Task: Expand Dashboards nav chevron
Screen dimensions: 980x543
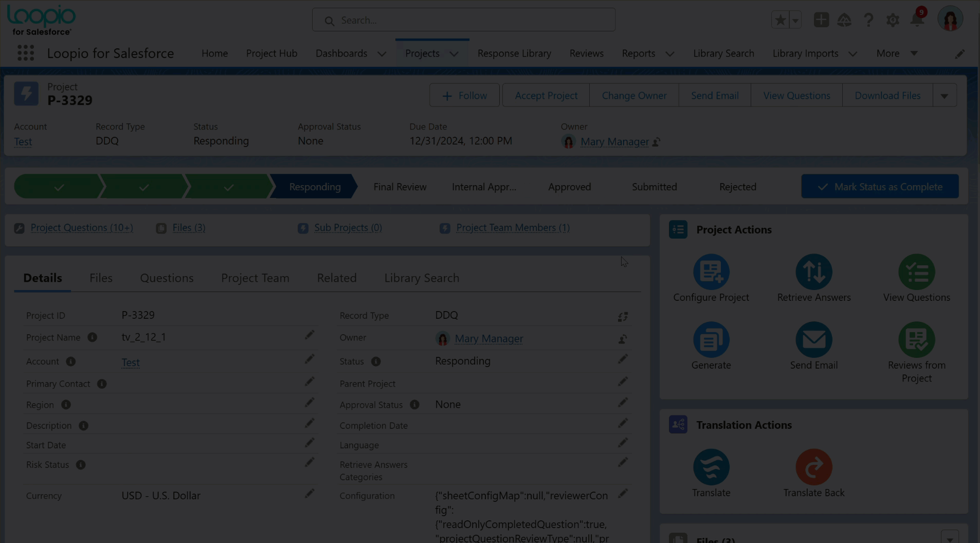Action: coord(382,54)
